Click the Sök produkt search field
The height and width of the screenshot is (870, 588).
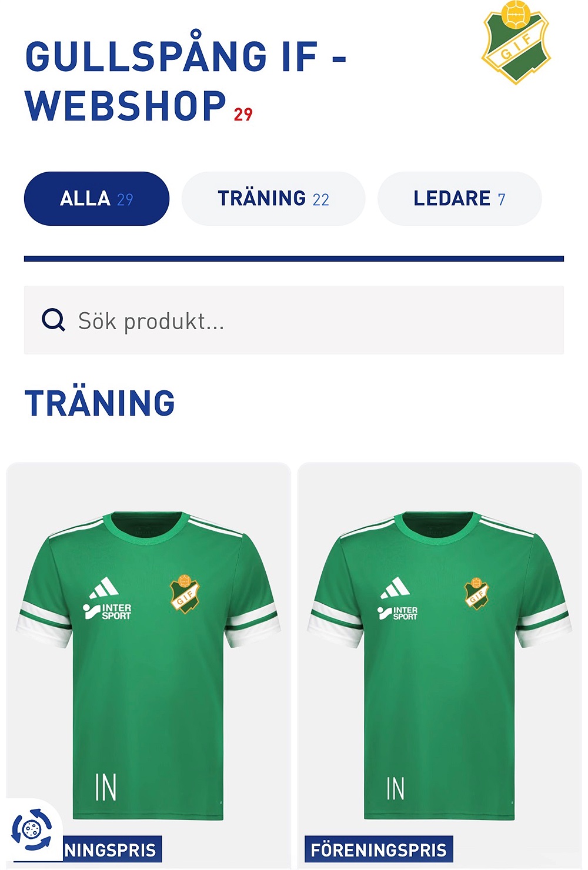(x=294, y=320)
